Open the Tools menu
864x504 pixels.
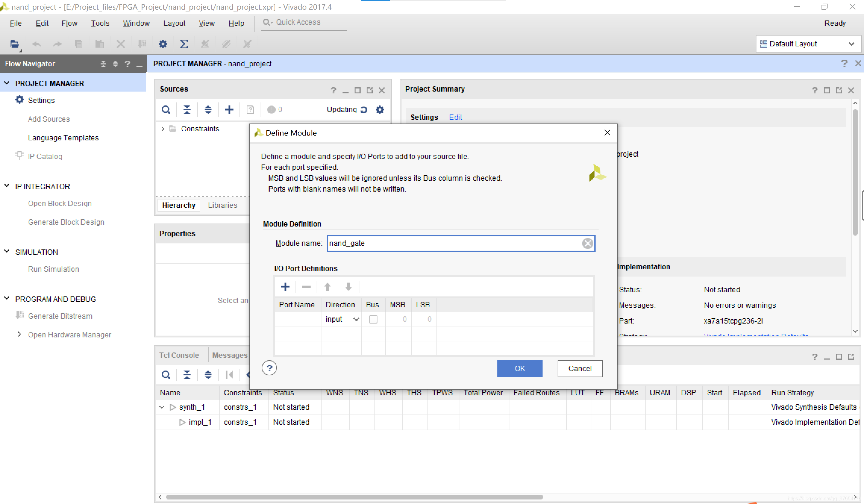(x=100, y=23)
